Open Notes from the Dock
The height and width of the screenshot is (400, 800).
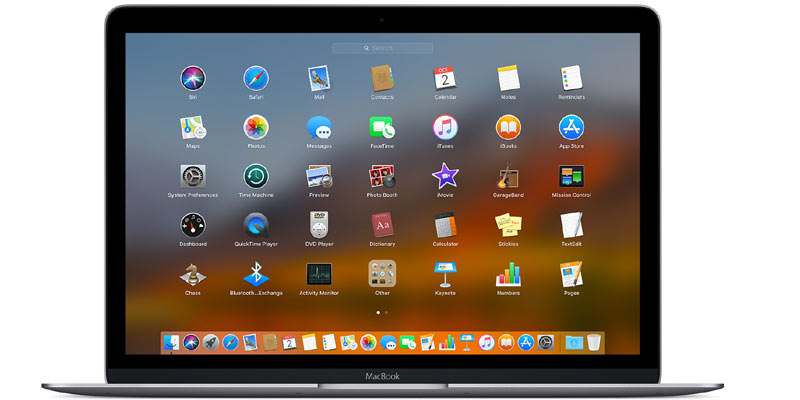[x=309, y=342]
